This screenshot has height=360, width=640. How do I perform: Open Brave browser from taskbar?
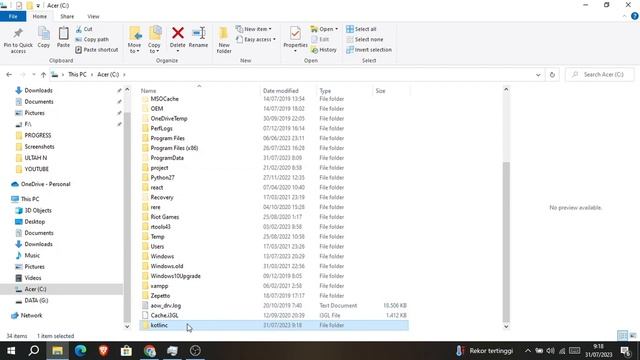click(103, 351)
